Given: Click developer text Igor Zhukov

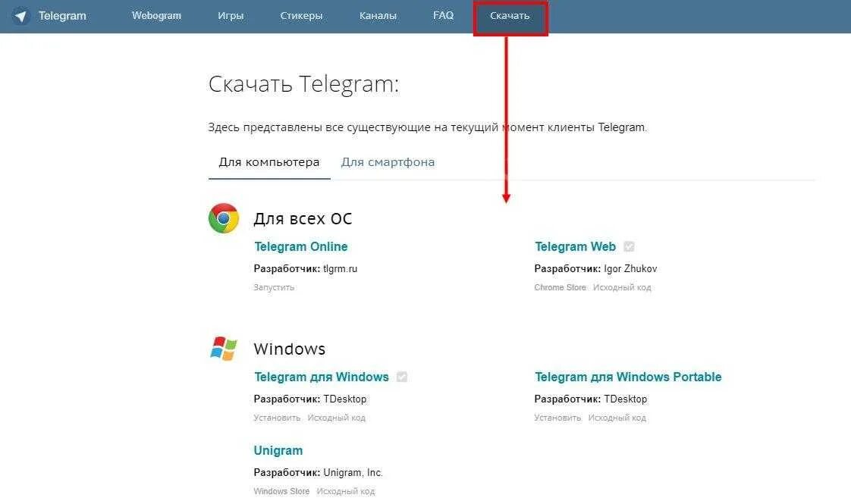Looking at the screenshot, I should [630, 268].
